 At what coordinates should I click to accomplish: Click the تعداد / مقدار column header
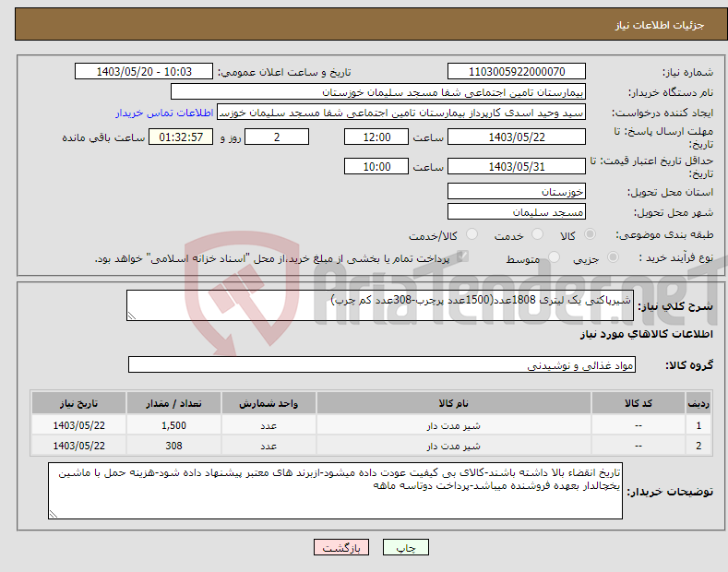pyautogui.click(x=173, y=403)
